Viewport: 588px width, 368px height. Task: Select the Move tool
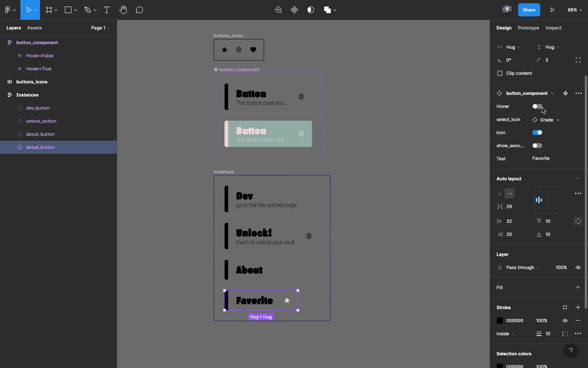(x=29, y=10)
